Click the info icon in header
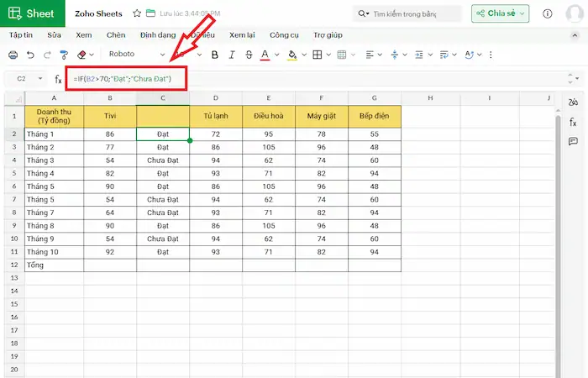The image size is (588, 378). [x=547, y=14]
